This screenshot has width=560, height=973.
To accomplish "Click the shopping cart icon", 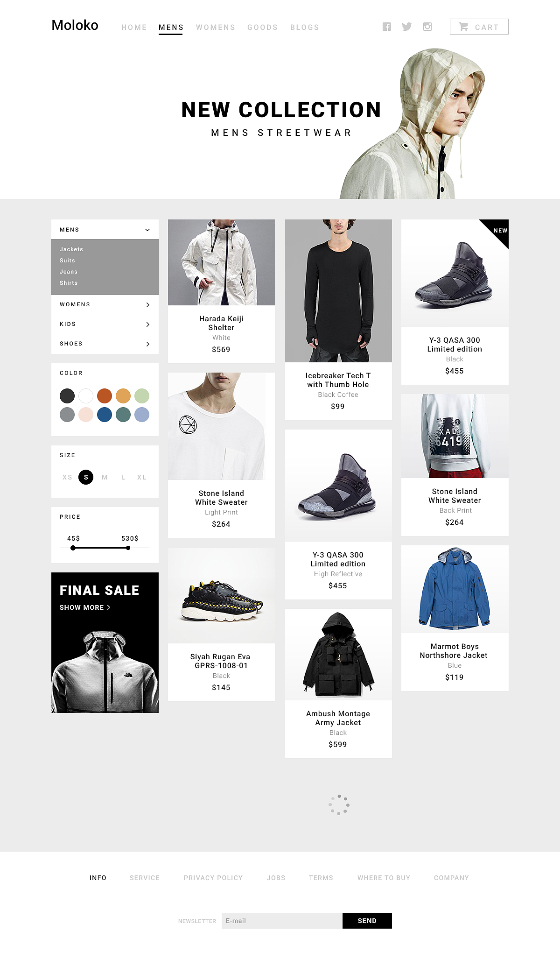I will pos(463,27).
